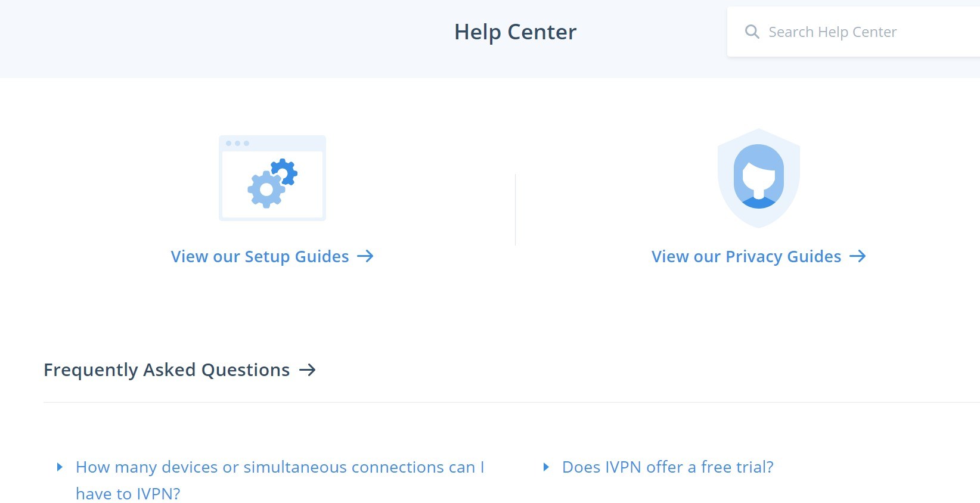Toggle open the free trial FAQ entry
Screen dimensions: 980x503
point(666,467)
